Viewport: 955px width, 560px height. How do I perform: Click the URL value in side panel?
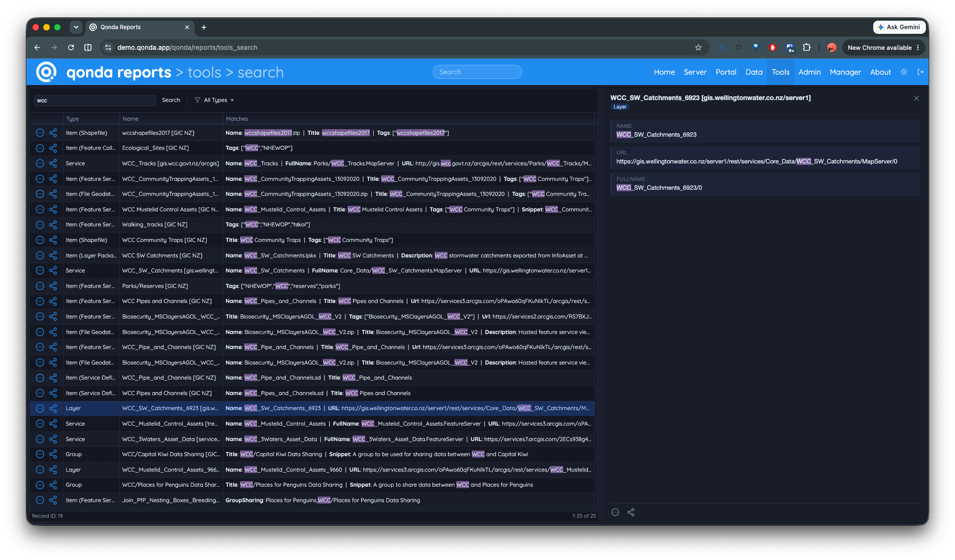(x=757, y=162)
